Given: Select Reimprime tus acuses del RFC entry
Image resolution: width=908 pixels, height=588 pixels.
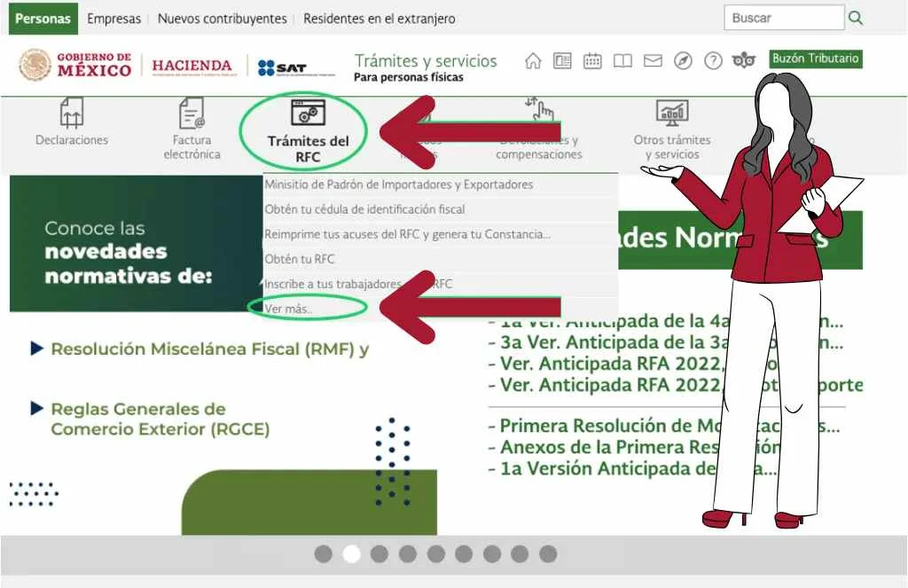Looking at the screenshot, I should 440,234.
